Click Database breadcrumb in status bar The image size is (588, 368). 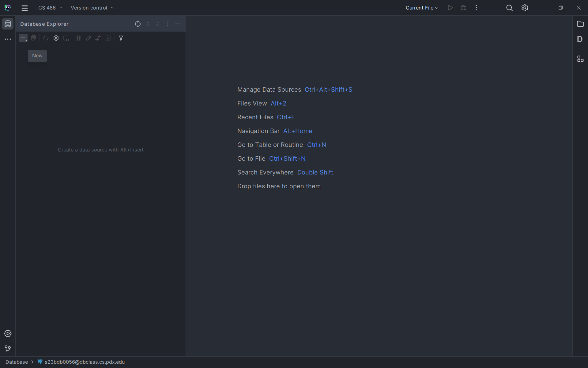17,362
